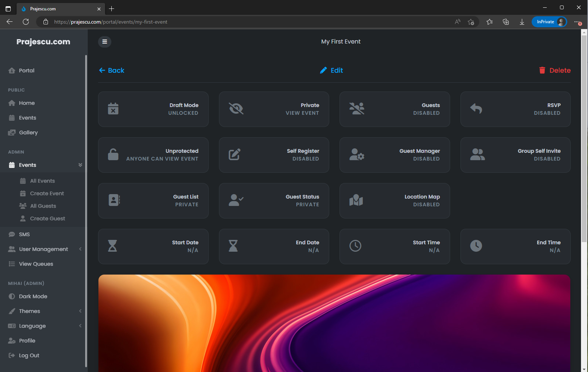Refresh the page with browser reload button
This screenshot has width=588, height=372.
[x=26, y=22]
